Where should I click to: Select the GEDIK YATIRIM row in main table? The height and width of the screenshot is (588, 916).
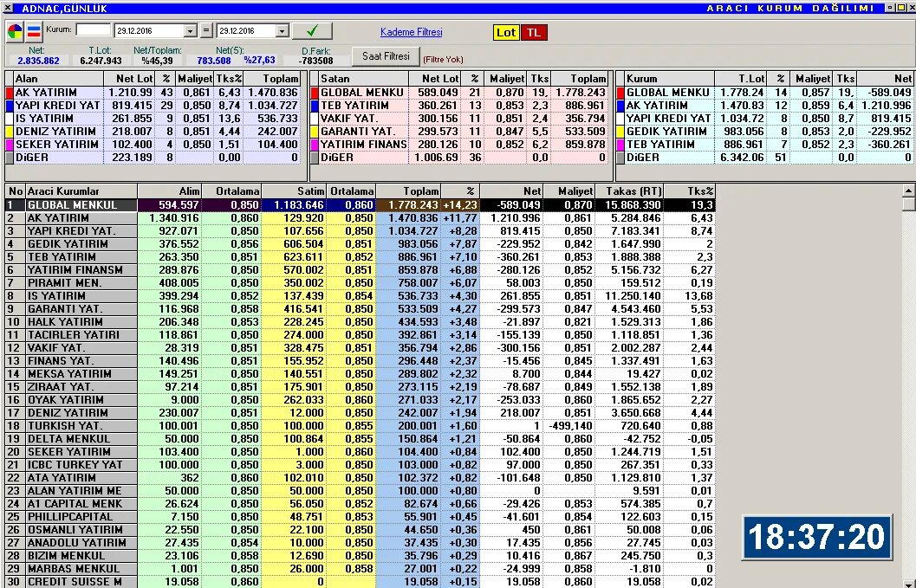[361, 244]
